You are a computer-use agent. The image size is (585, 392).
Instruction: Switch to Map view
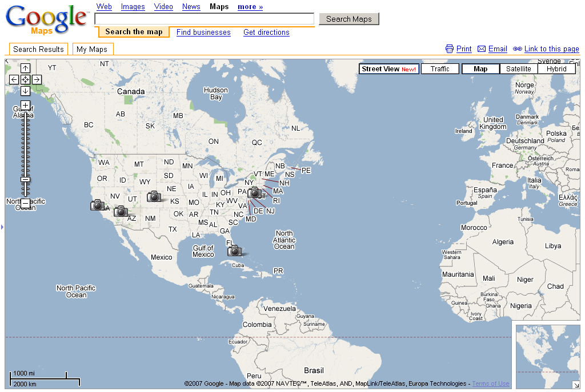point(480,69)
